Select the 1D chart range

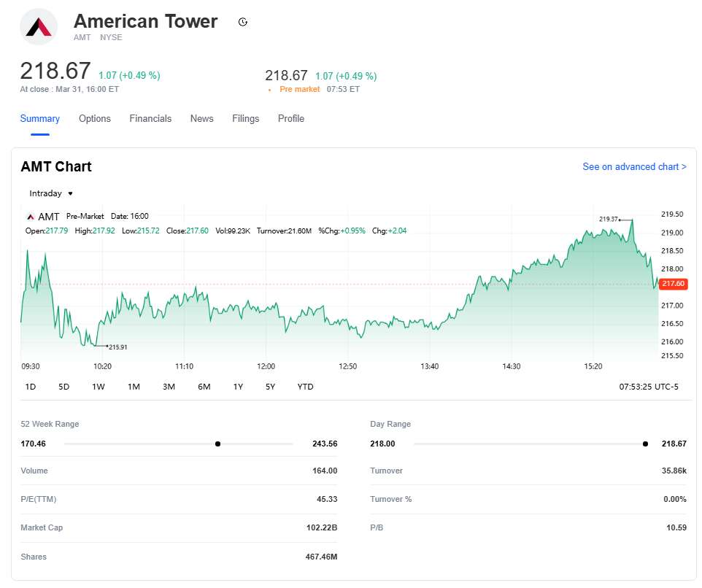click(x=31, y=387)
